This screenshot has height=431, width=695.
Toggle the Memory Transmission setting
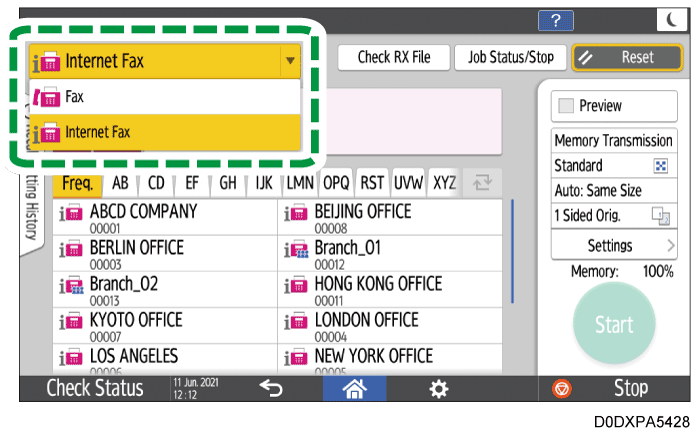611,141
